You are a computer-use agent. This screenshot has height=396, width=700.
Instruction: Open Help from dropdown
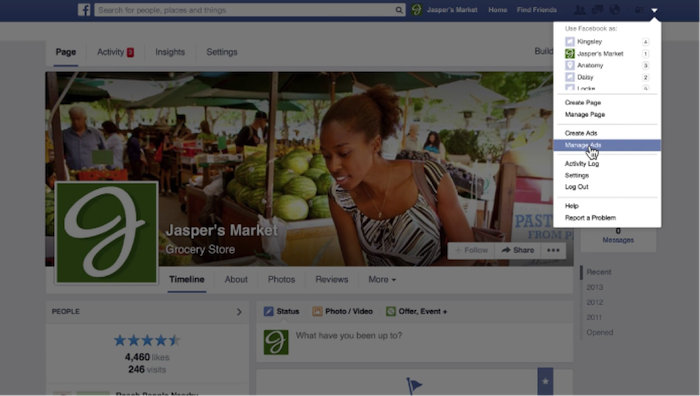click(x=571, y=206)
